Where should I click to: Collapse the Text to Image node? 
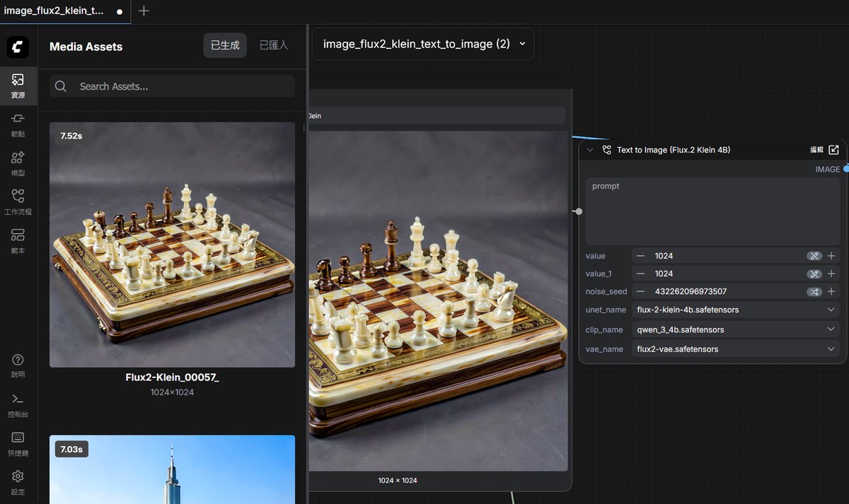[x=590, y=150]
